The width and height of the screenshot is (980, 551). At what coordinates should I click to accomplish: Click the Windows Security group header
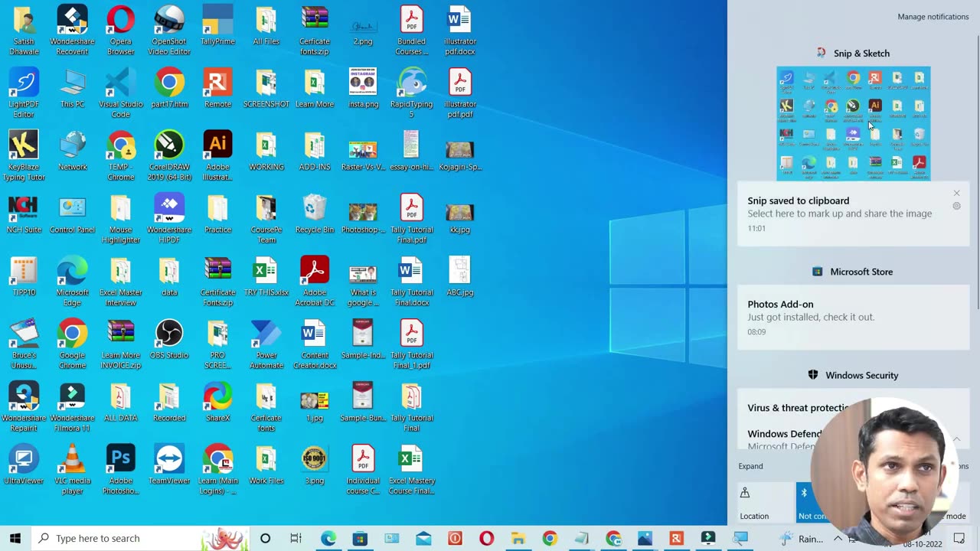(x=854, y=375)
